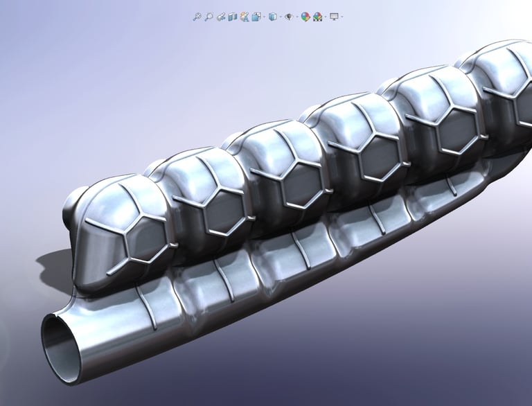
Task: Toggle the Section View tool
Action: 233,17
